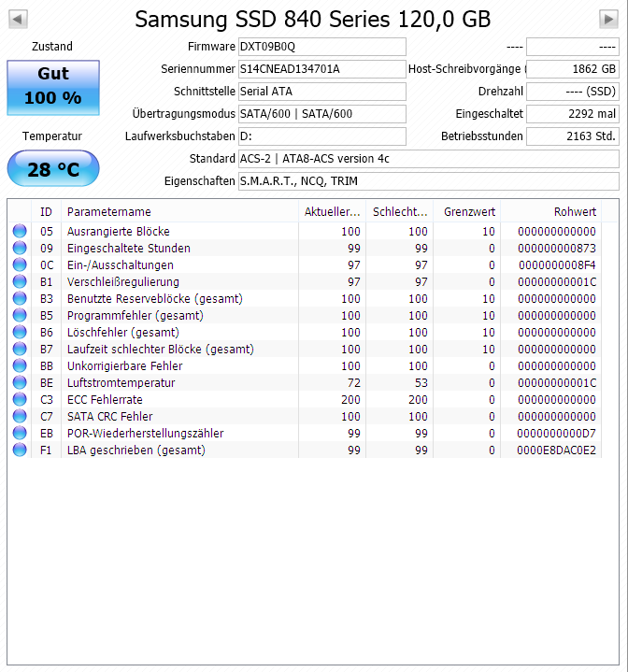
Task: Select the Unkorrigierbare Fehler parameter name
Action: point(124,366)
